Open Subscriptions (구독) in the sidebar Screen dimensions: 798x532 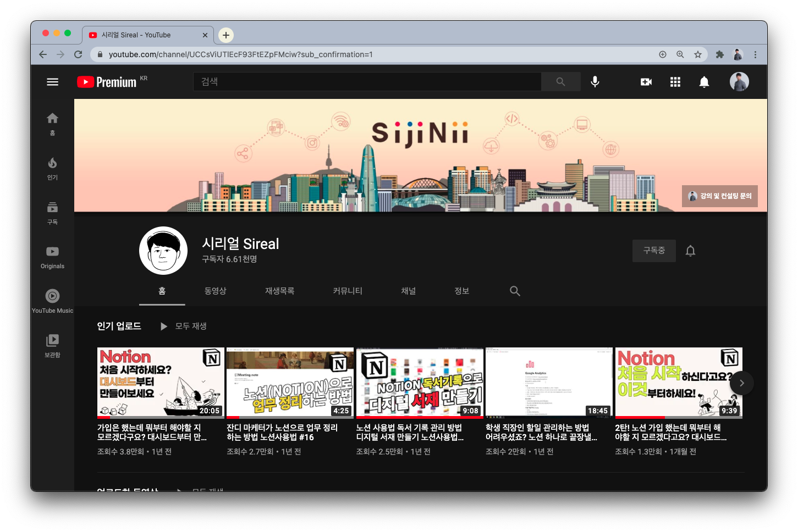click(52, 213)
